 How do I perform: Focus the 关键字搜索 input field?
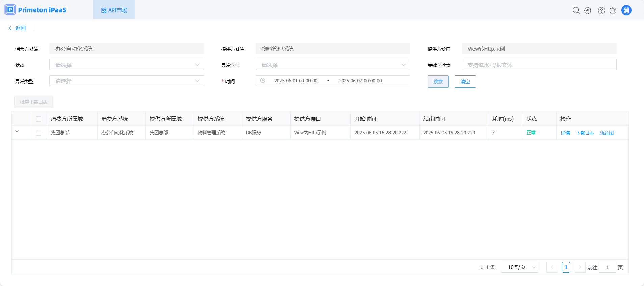[x=539, y=65]
